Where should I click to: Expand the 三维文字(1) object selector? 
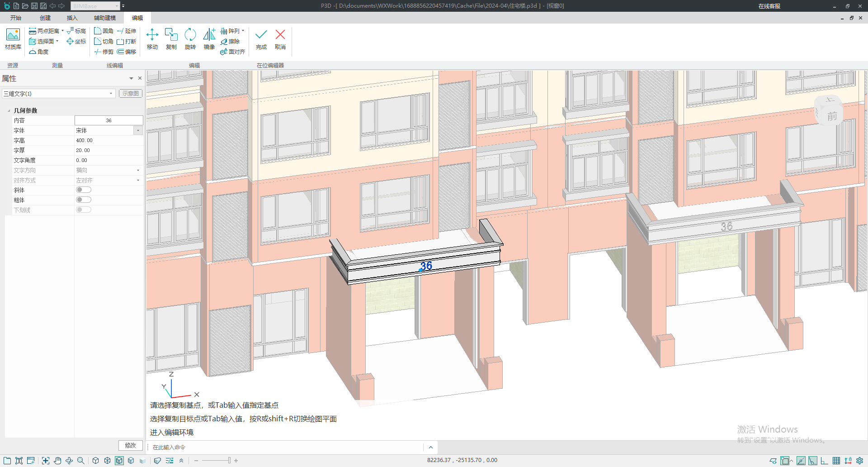[111, 94]
